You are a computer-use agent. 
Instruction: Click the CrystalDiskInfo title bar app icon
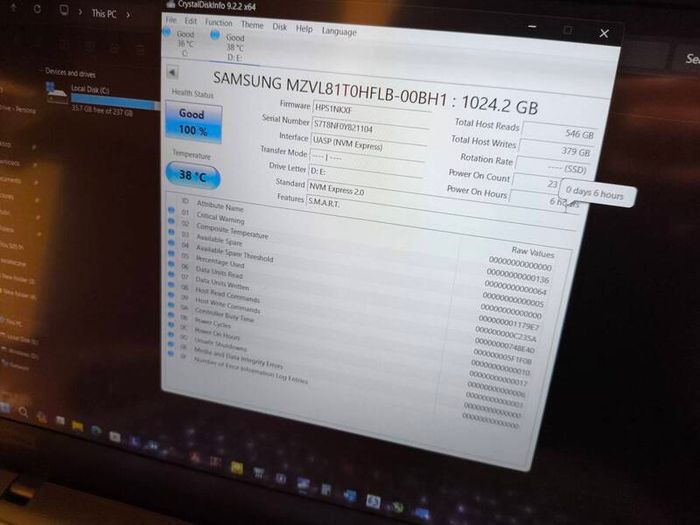tap(171, 4)
